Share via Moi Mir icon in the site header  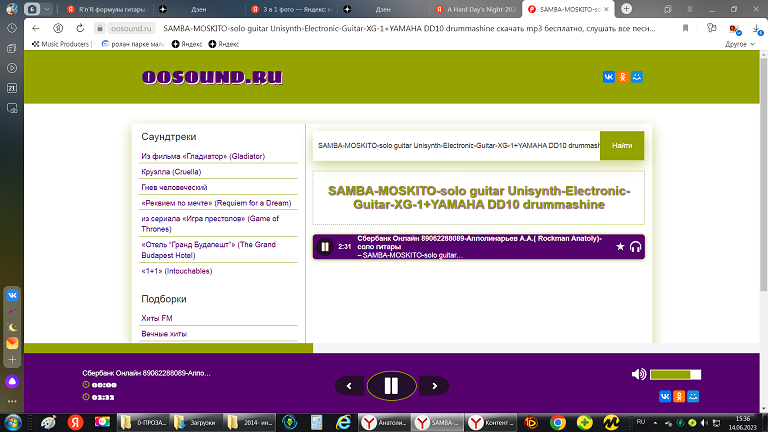tap(637, 77)
